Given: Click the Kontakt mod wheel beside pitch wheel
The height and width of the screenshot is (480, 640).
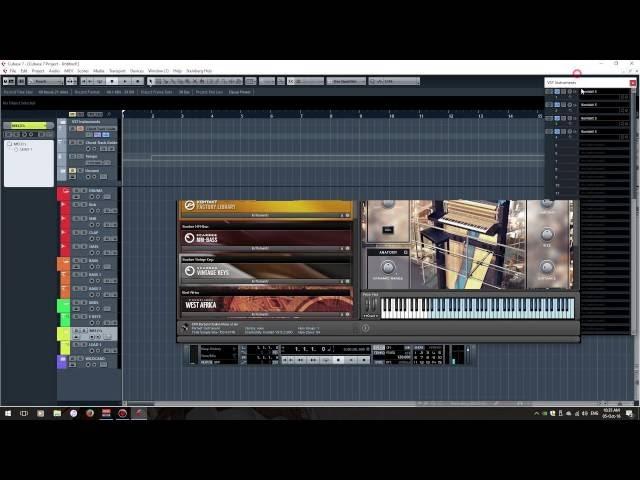Looking at the screenshot, I should 374,304.
